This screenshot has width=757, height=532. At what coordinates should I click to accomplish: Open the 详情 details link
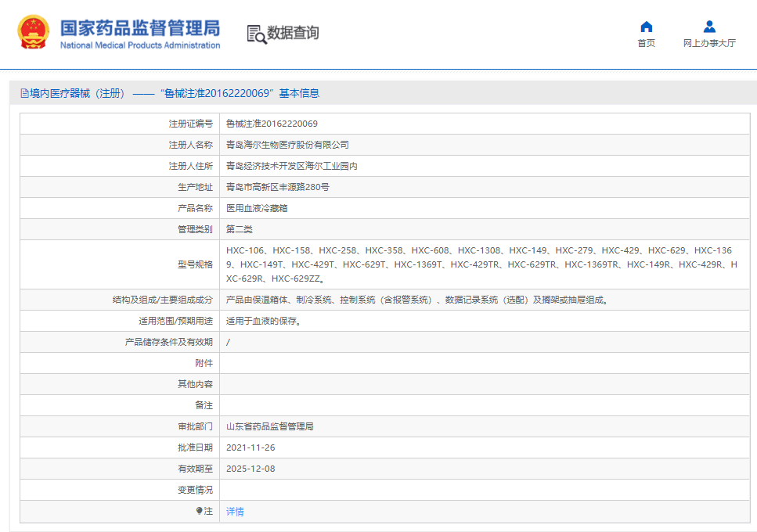tap(235, 512)
